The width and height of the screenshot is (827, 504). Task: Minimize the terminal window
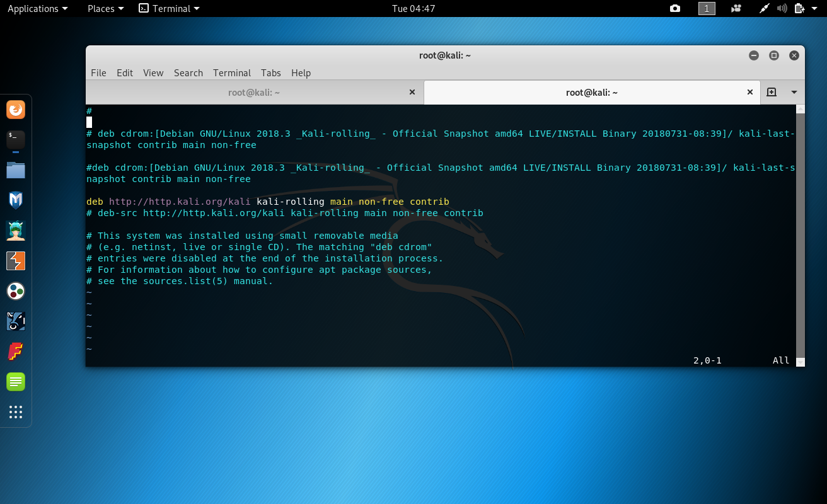click(x=754, y=55)
